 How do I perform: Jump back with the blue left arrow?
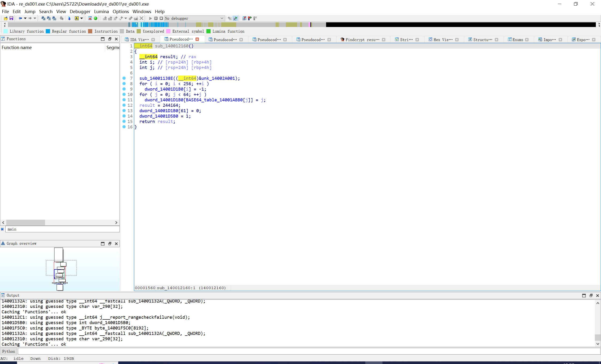20,18
